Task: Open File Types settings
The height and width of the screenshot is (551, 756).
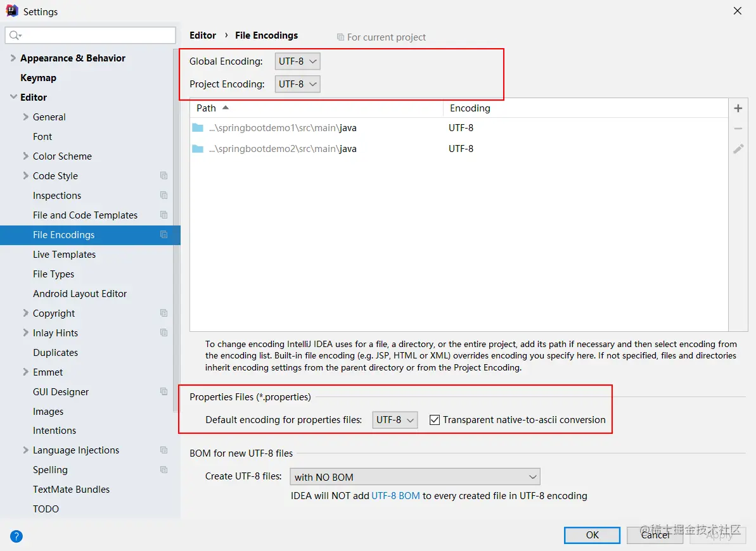Action: pos(53,274)
